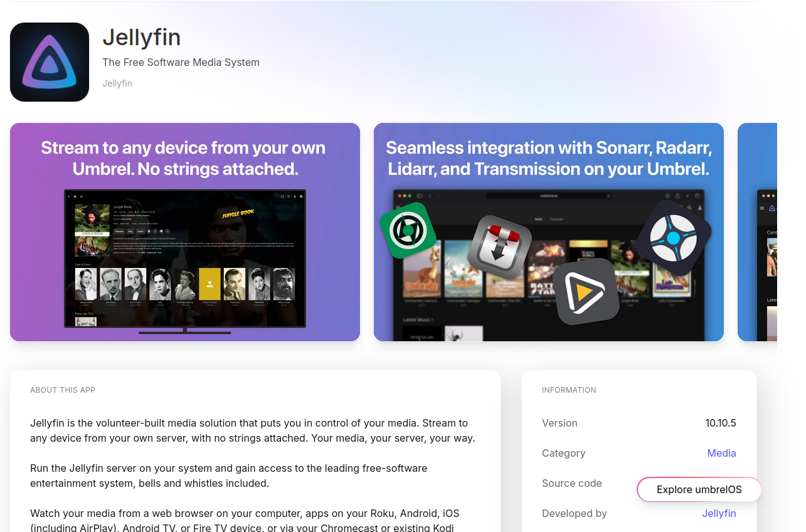Viewport: 806px width, 532px height.
Task: Click hamburger menu icon in third screenshot
Action: click(x=762, y=208)
